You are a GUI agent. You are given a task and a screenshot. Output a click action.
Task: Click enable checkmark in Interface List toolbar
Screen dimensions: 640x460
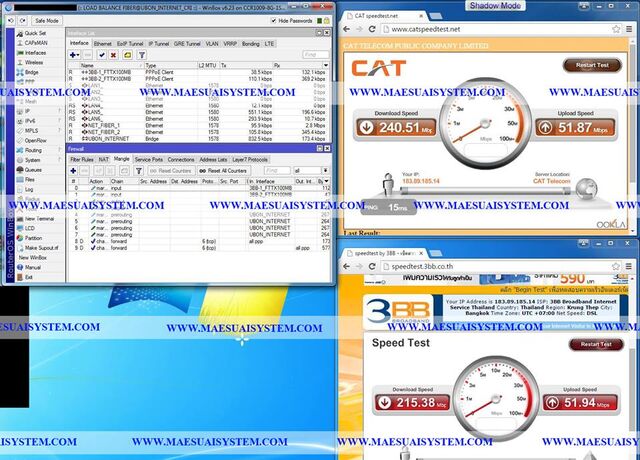click(102, 55)
